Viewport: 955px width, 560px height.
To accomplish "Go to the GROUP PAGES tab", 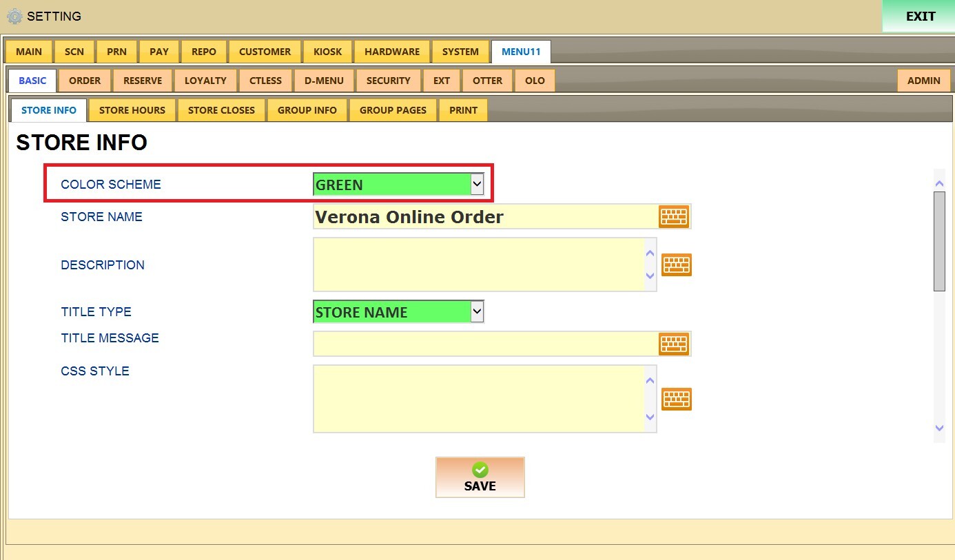I will [x=393, y=110].
